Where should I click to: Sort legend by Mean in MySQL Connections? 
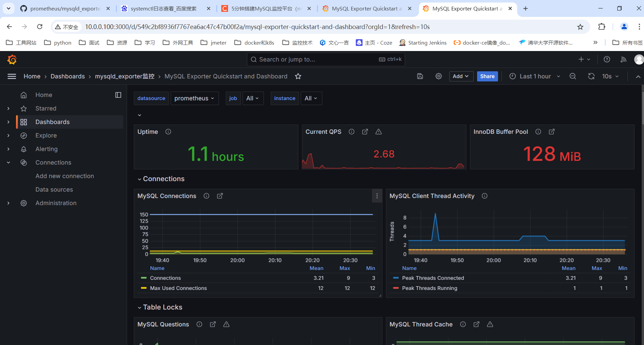click(x=316, y=268)
